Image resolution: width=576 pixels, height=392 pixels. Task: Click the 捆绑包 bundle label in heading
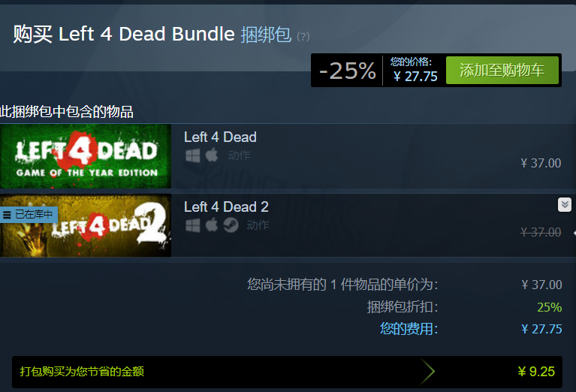point(266,35)
